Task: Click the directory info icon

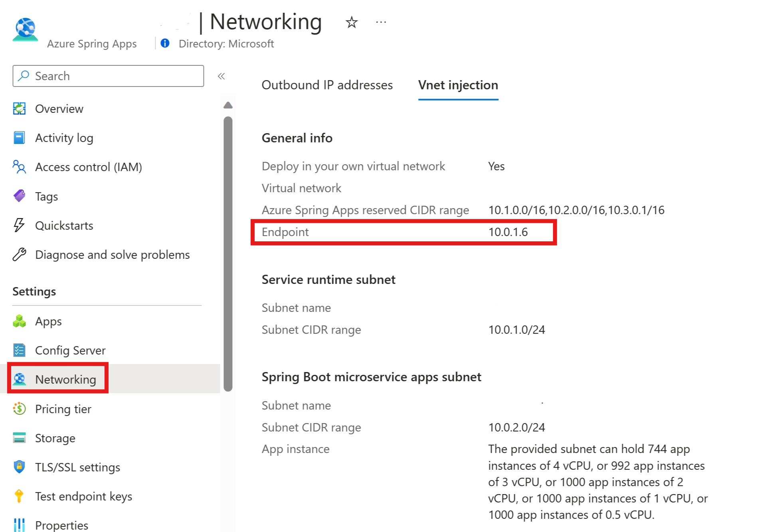Action: [x=165, y=43]
